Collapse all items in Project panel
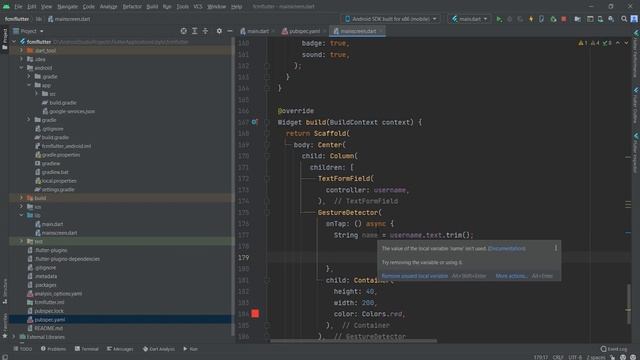Viewport: 640px width, 360px height. pyautogui.click(x=205, y=31)
